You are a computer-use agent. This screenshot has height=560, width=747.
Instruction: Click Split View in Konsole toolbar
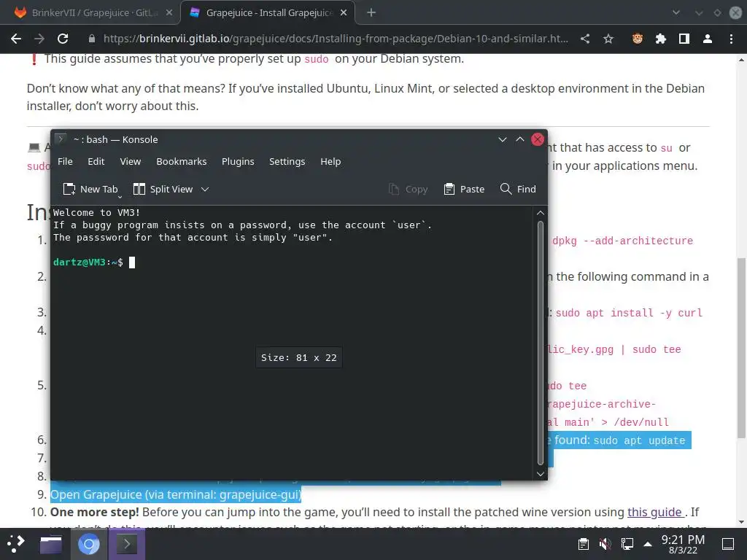click(x=163, y=189)
